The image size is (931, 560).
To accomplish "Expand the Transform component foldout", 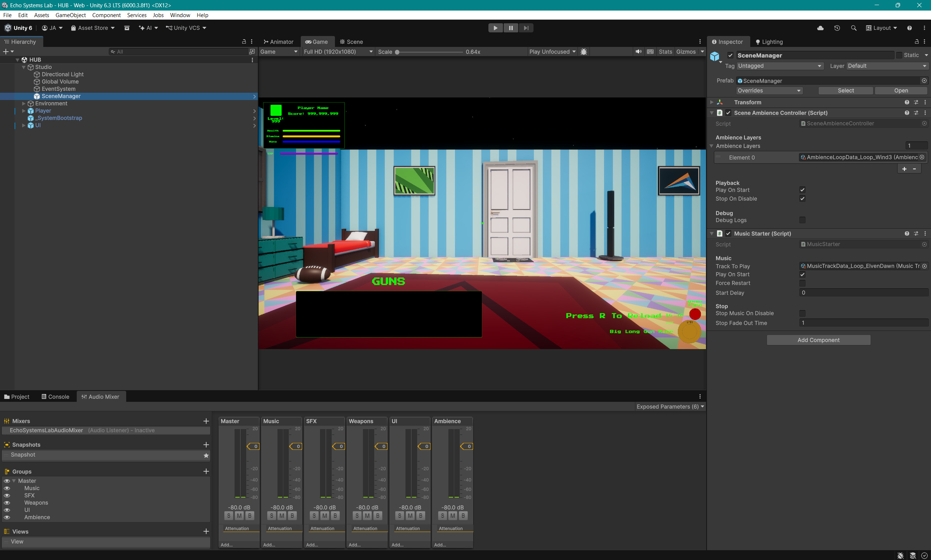I will tap(711, 102).
